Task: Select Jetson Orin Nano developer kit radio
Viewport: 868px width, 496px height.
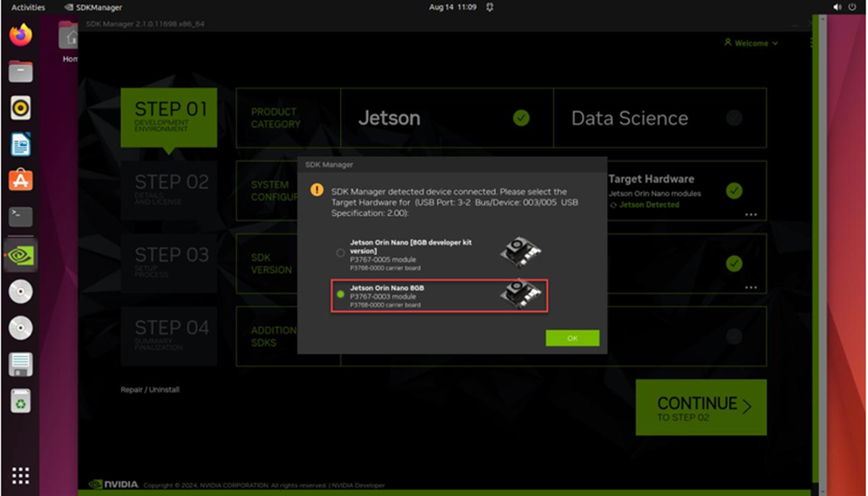Action: [340, 253]
